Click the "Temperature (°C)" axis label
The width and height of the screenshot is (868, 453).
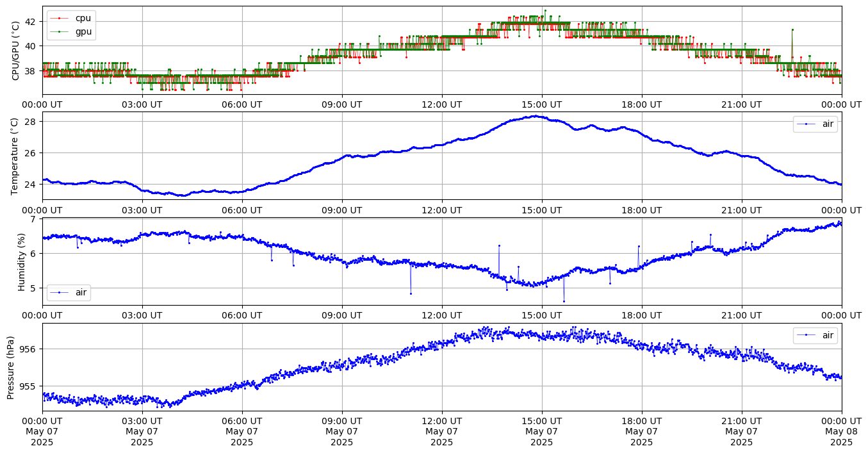click(16, 156)
